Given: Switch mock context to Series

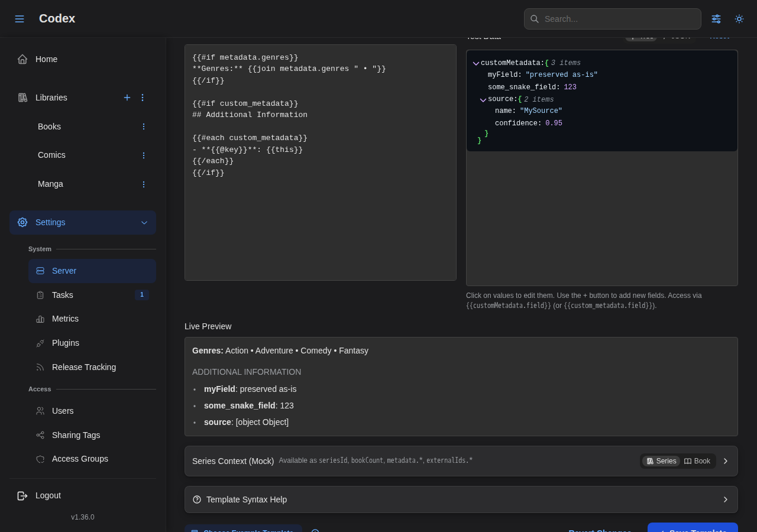Looking at the screenshot, I should (x=661, y=461).
